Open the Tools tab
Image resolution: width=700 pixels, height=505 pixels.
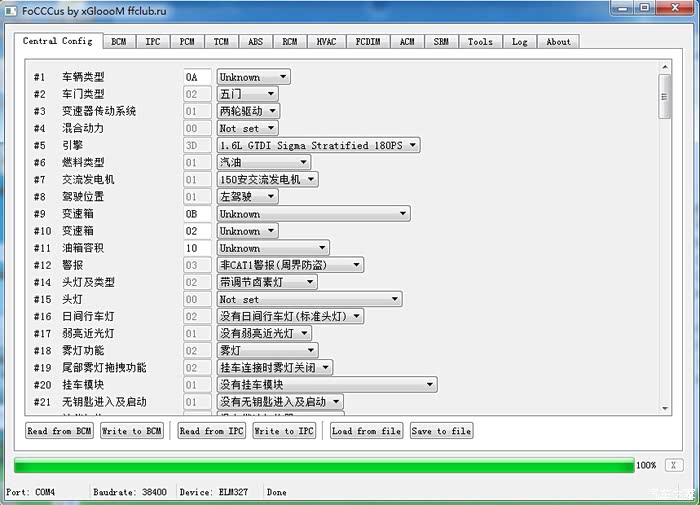pyautogui.click(x=480, y=42)
